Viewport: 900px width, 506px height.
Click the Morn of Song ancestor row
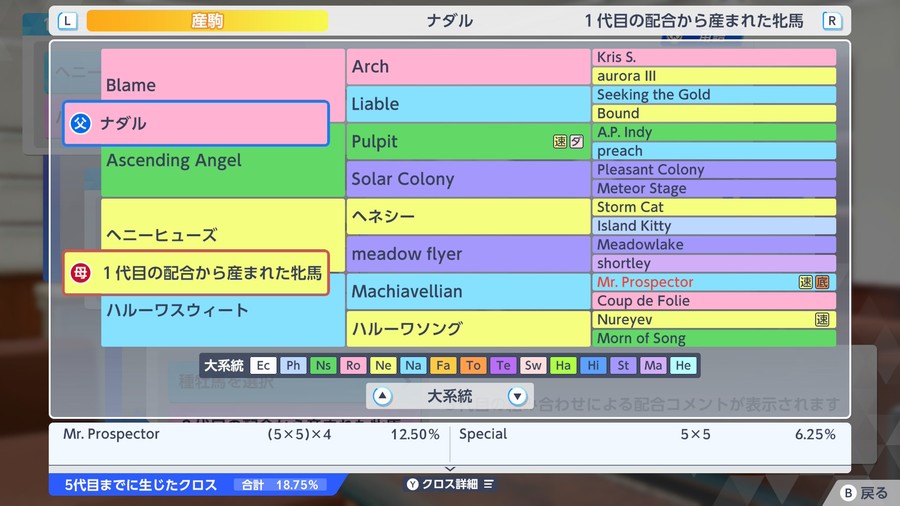pyautogui.click(x=714, y=338)
